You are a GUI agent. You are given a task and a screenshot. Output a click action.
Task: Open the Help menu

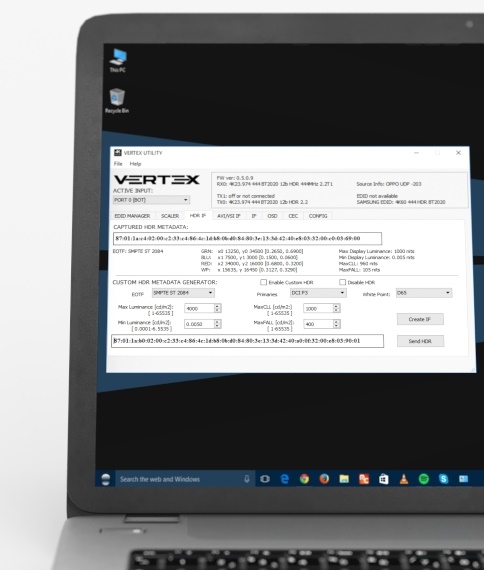pyautogui.click(x=135, y=164)
